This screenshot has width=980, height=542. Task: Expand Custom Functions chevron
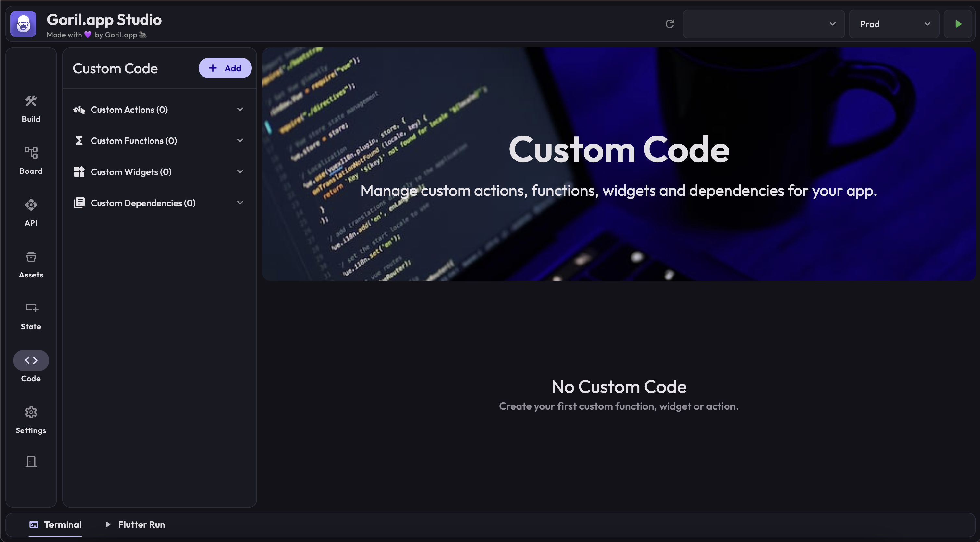click(x=240, y=141)
